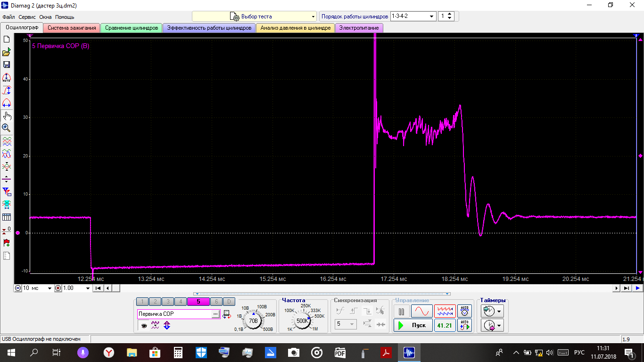The height and width of the screenshot is (362, 644).
Task: Toggle channel 2 button
Action: coord(155,302)
